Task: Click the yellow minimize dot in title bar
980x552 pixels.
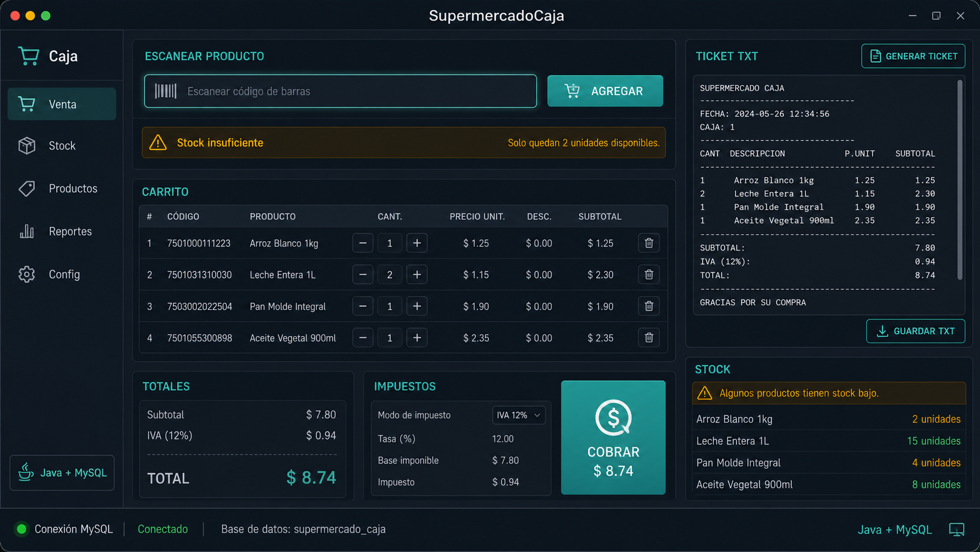Action: click(30, 16)
